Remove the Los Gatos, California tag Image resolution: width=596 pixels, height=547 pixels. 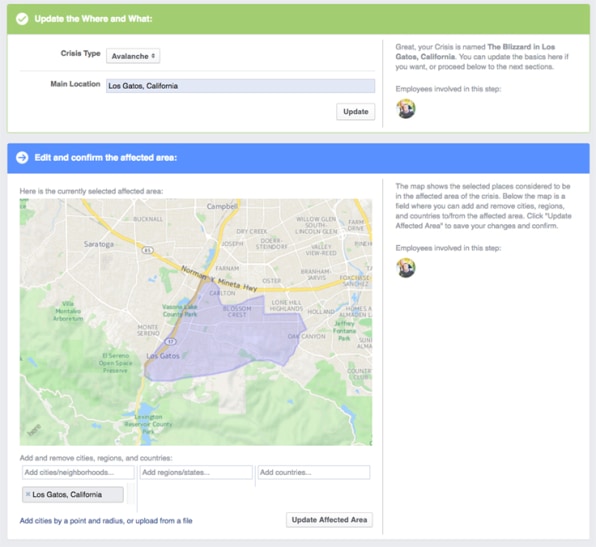point(28,494)
